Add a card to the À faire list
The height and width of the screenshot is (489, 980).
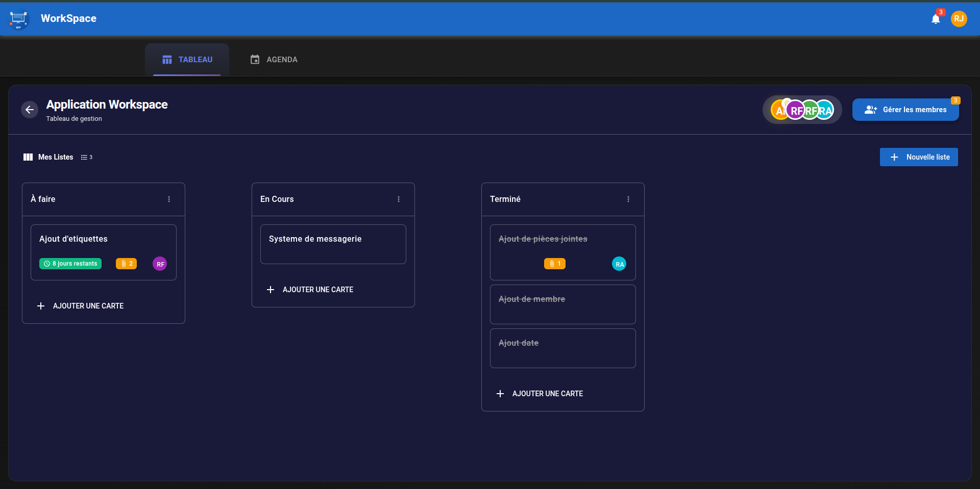(81, 306)
